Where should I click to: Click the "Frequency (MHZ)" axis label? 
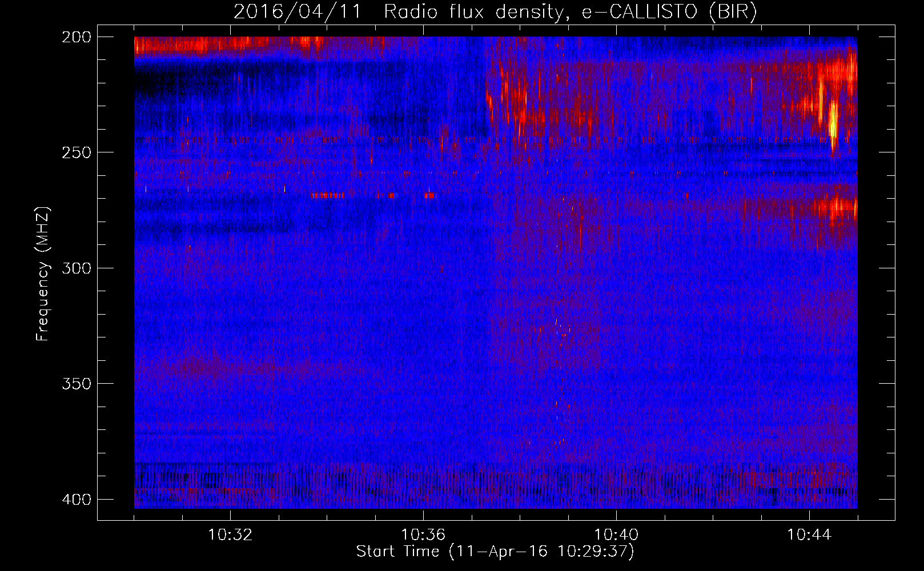tap(43, 274)
